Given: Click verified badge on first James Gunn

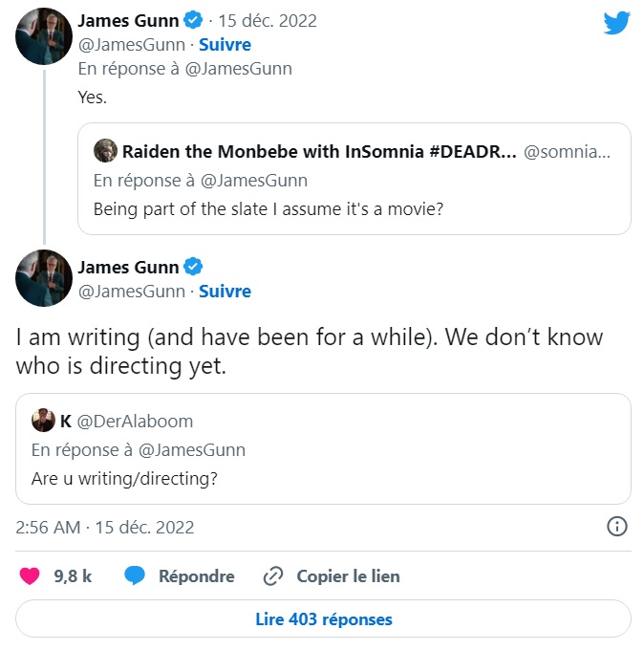Looking at the screenshot, I should [193, 20].
